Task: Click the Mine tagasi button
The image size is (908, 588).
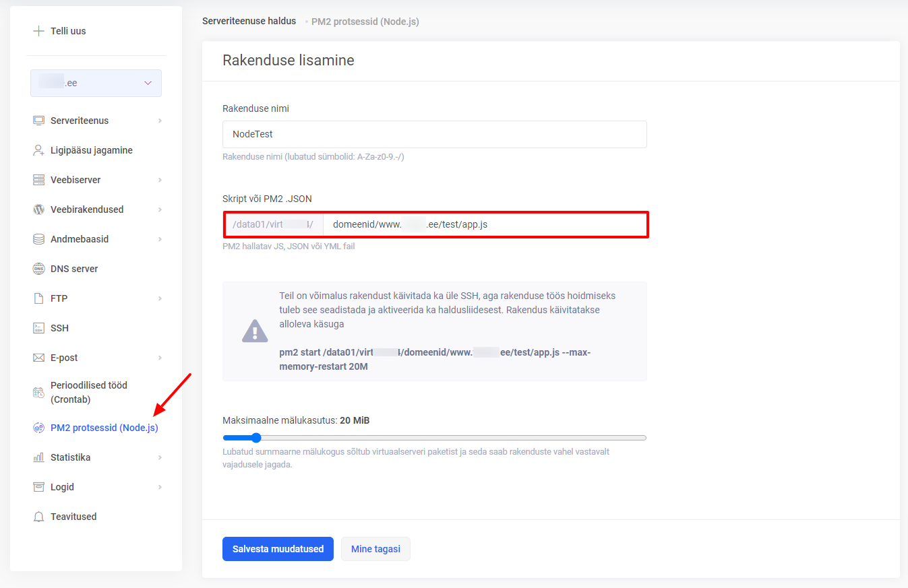Action: tap(375, 549)
